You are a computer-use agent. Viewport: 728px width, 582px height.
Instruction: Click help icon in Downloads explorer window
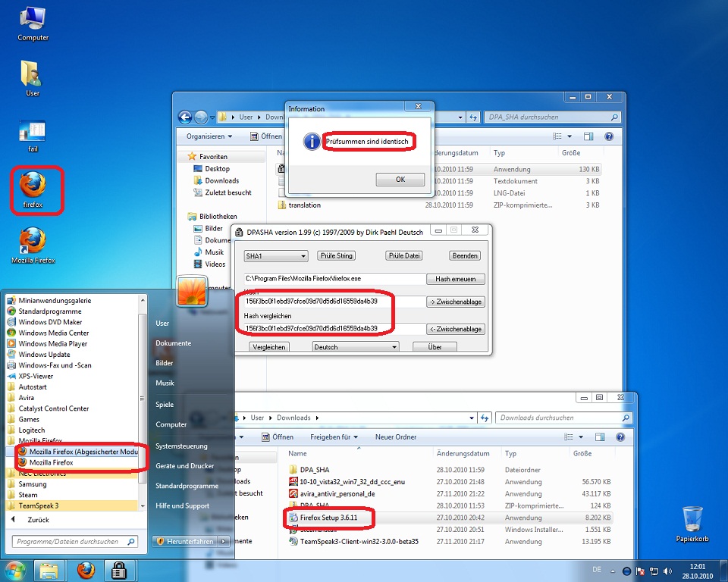[620, 436]
